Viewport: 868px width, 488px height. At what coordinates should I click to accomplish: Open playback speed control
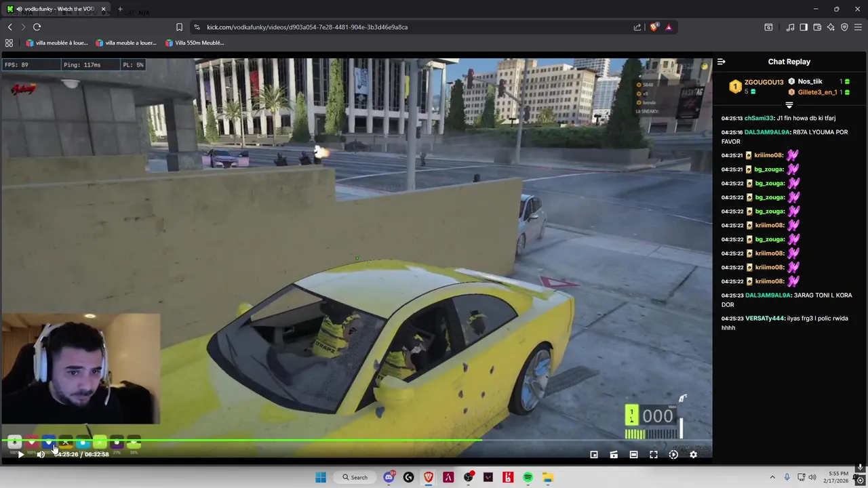(x=673, y=455)
